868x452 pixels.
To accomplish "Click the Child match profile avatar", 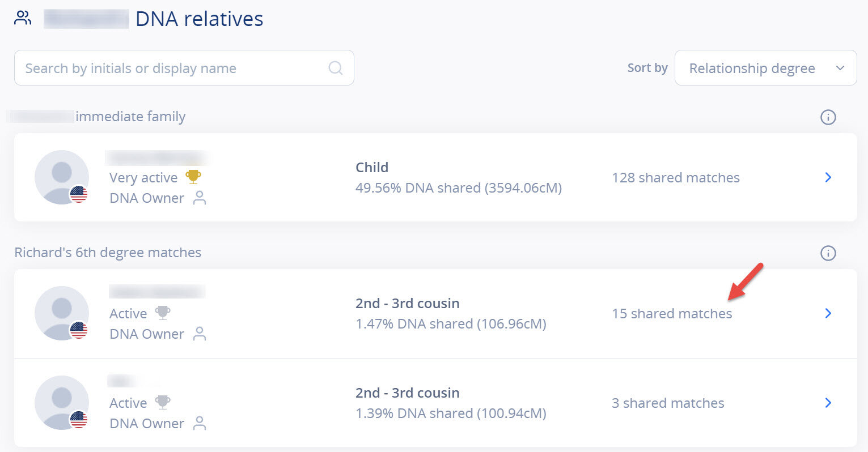I will tap(62, 177).
